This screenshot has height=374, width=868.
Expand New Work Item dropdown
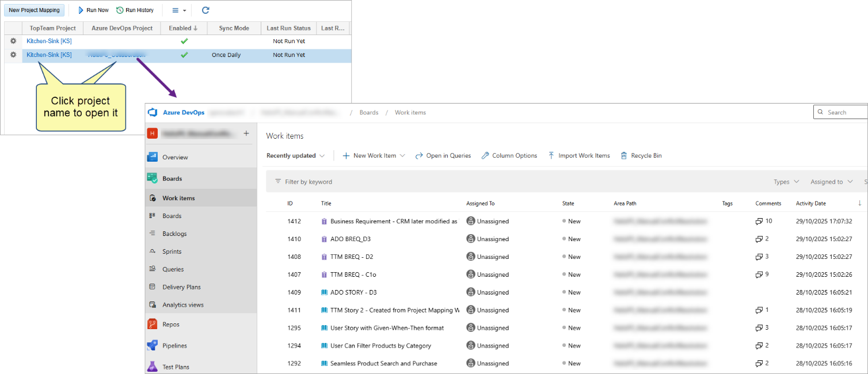coord(402,155)
